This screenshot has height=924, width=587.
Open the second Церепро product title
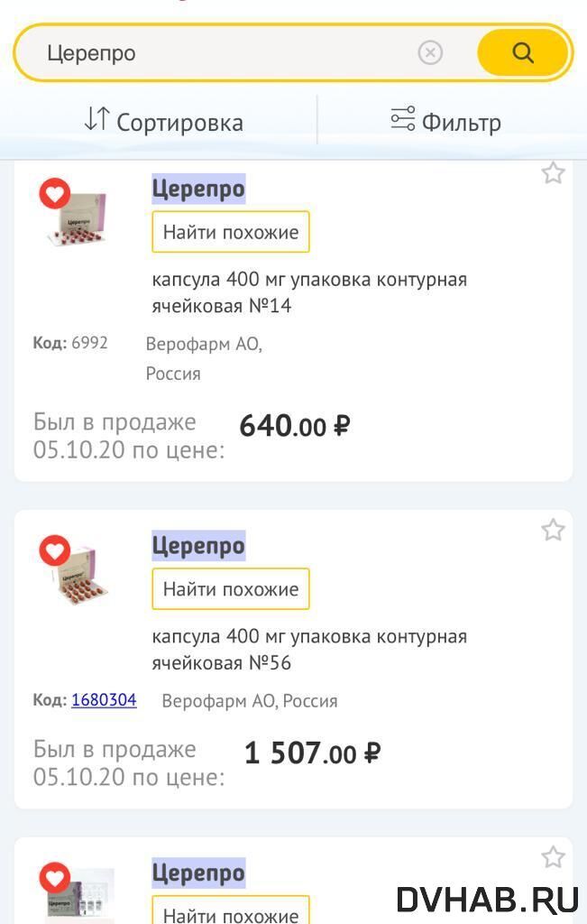point(198,546)
